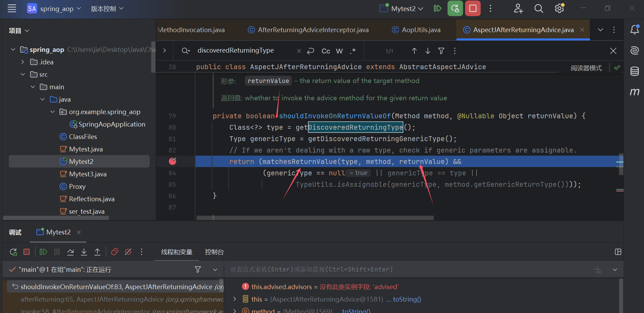Close AspectJAfterReturningAdvice.java tab
The image size is (644, 313).
coord(582,30)
